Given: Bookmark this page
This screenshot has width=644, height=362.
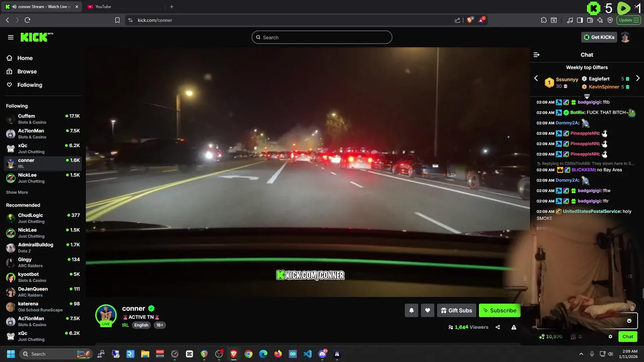Looking at the screenshot, I should click(x=117, y=20).
